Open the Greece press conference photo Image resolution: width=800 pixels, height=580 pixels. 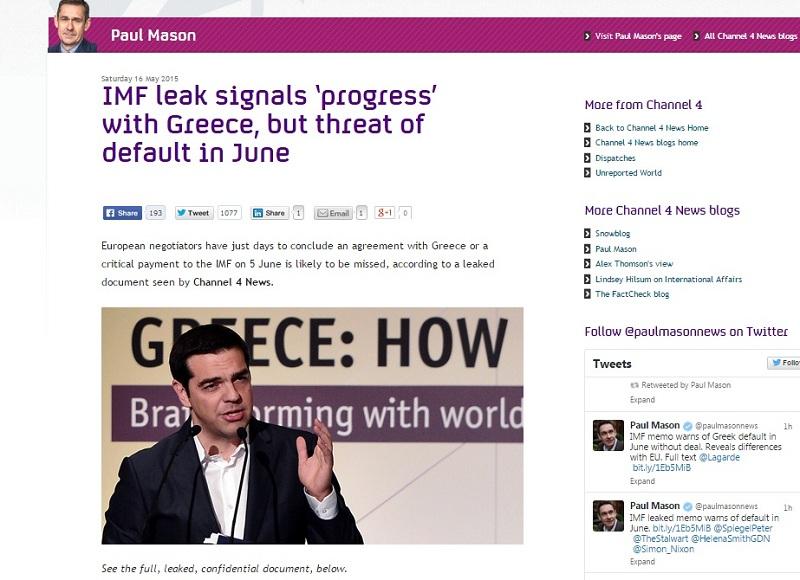[x=312, y=425]
